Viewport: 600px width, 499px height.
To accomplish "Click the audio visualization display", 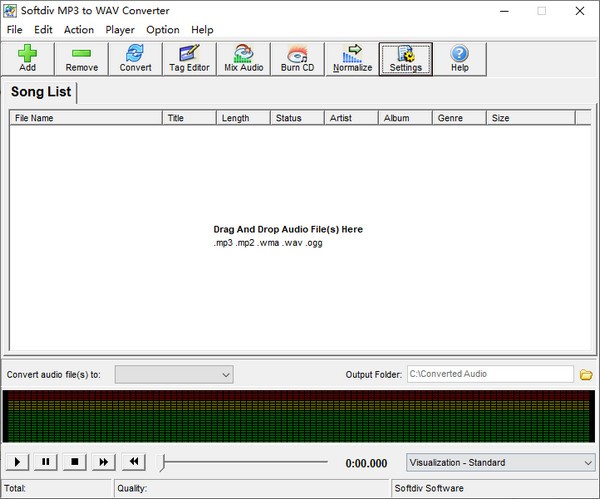I will pyautogui.click(x=299, y=416).
